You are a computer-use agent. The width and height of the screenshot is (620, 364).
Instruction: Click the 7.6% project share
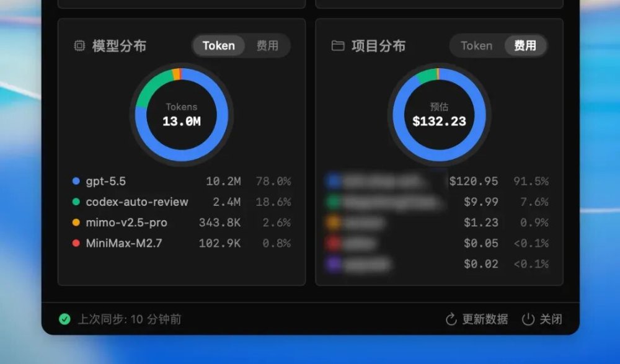tap(534, 202)
